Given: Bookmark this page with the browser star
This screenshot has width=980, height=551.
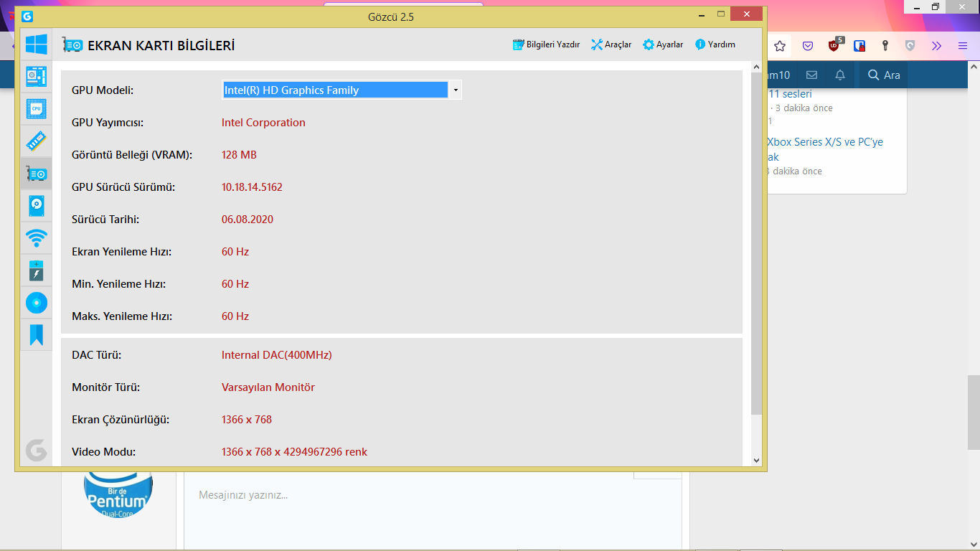Looking at the screenshot, I should pos(780,46).
